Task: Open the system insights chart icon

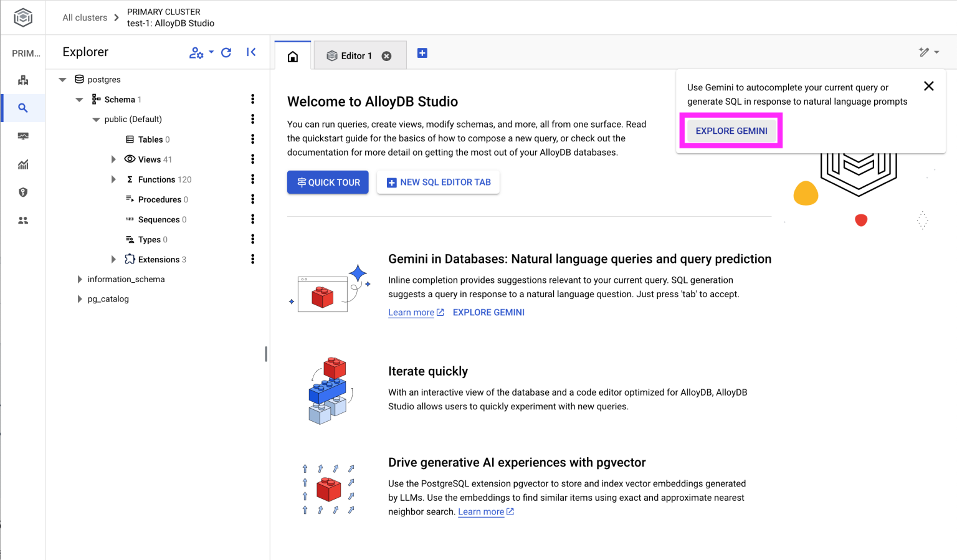Action: tap(22, 164)
